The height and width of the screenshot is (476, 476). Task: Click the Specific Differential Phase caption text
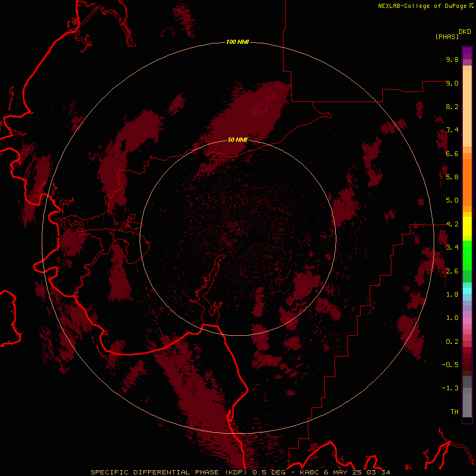240,472
